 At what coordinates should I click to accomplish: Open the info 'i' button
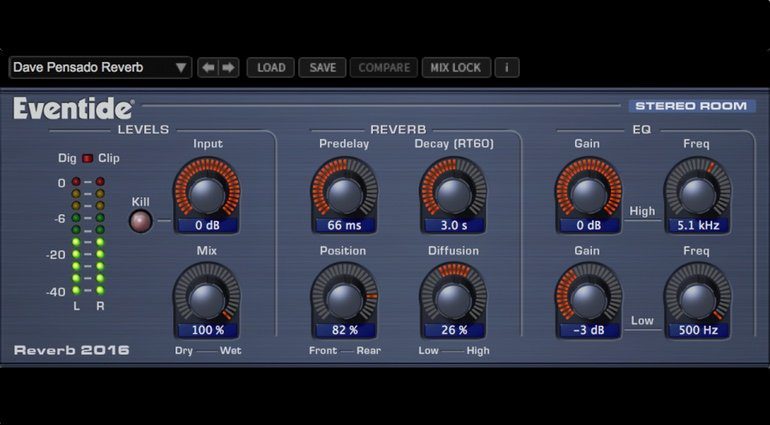click(507, 68)
